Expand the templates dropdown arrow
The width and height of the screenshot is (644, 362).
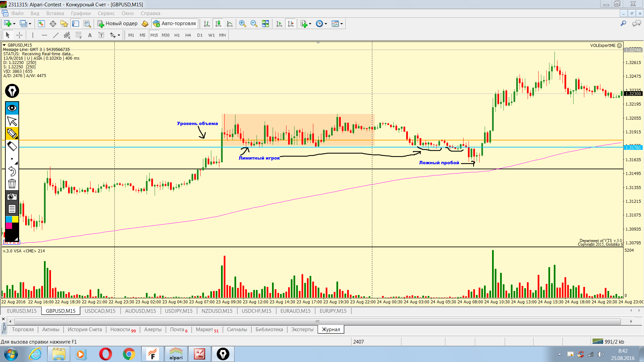(341, 24)
